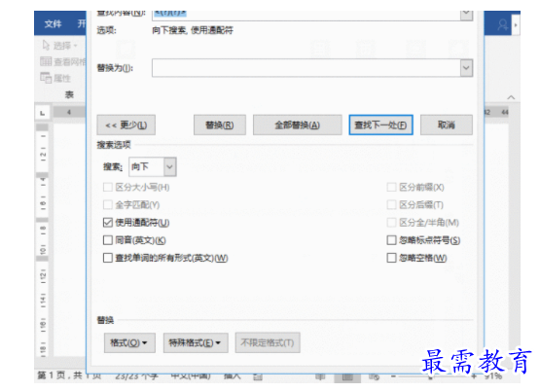Click the Word account user icon
This screenshot has width=540, height=392.
[x=502, y=25]
